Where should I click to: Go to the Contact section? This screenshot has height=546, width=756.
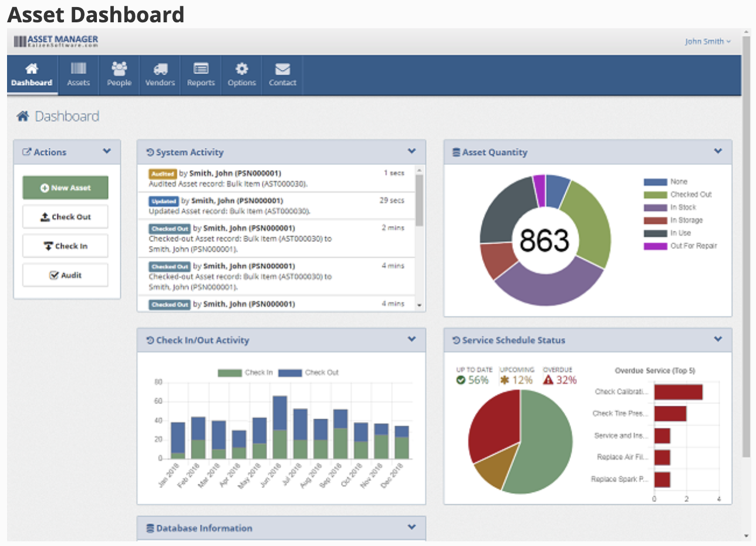(x=282, y=75)
